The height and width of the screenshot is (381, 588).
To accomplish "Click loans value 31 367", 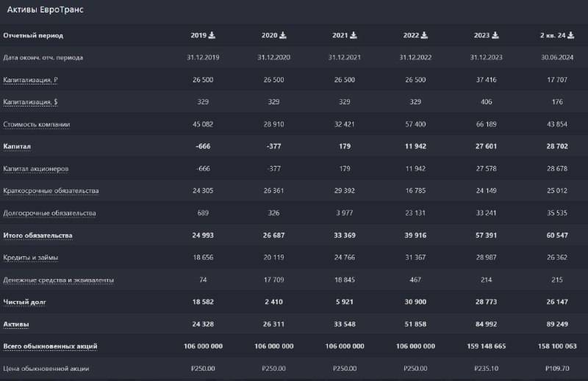I will (x=415, y=258).
